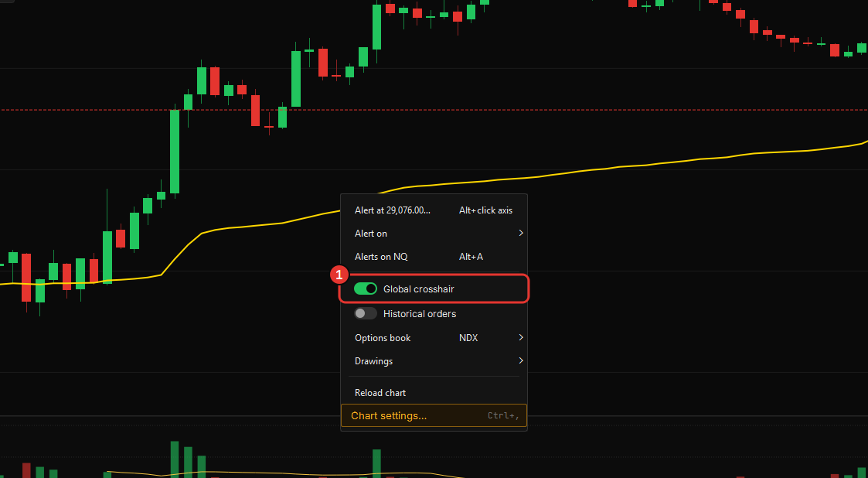Turn off the Global crosshair toggle
Viewport: 868px width, 478px height.
[366, 289]
